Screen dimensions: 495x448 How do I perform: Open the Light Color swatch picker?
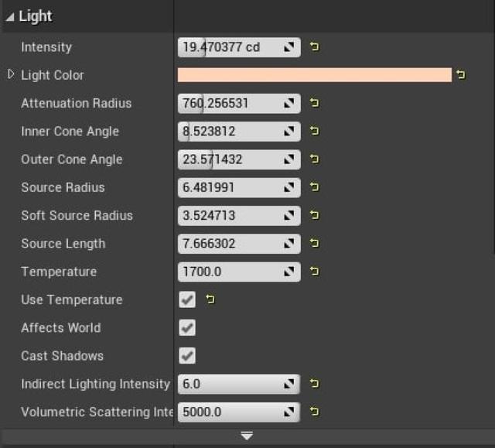314,75
